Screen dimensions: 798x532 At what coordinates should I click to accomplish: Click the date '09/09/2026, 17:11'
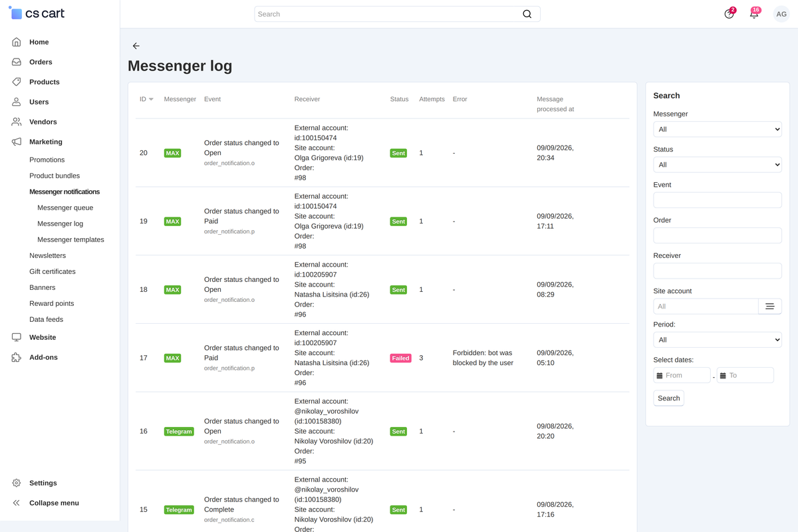coord(555,221)
